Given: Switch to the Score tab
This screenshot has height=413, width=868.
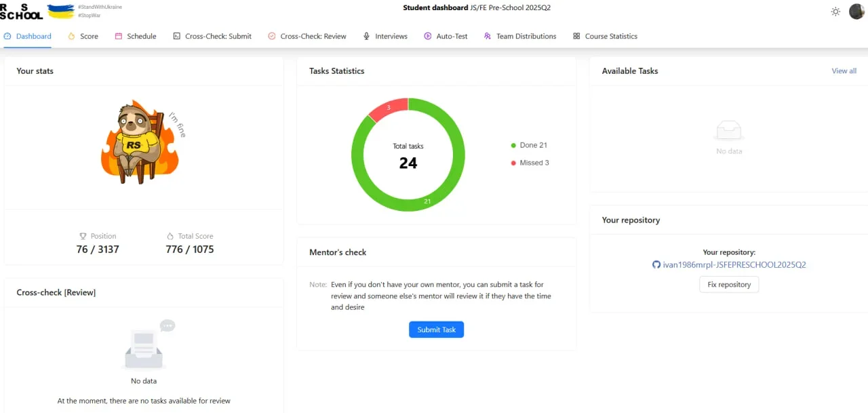Looking at the screenshot, I should coord(83,36).
